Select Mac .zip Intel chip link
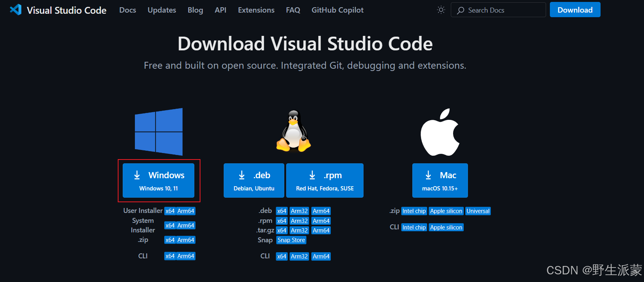This screenshot has height=282, width=644. [414, 211]
